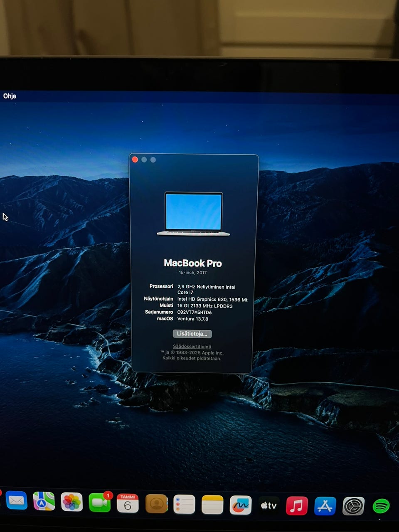Launch Maps from the Dock
The image size is (399, 532).
pyautogui.click(x=44, y=501)
